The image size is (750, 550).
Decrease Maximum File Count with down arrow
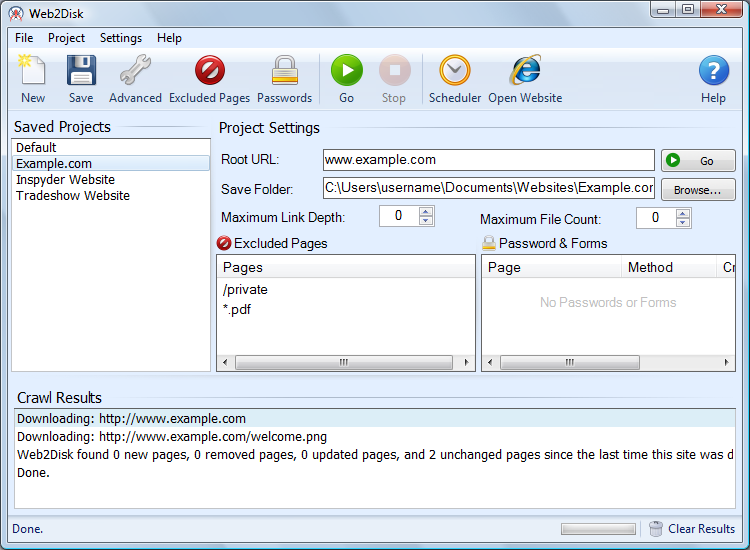point(683,223)
